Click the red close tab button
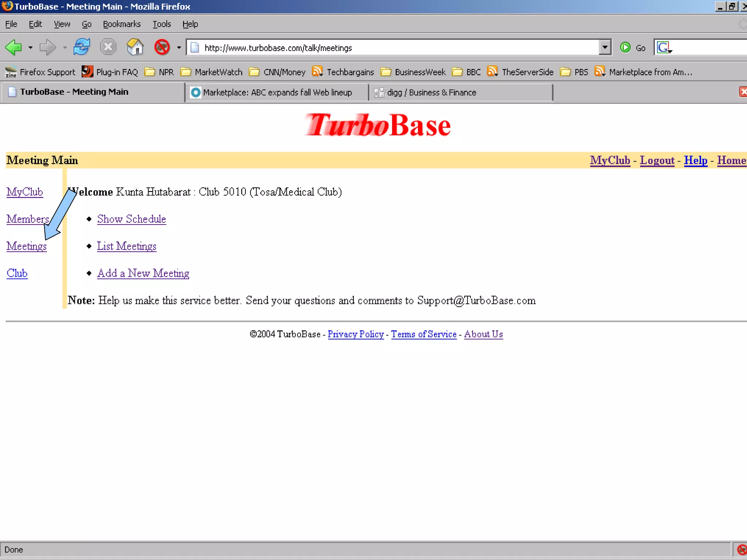The image size is (747, 560). [743, 92]
